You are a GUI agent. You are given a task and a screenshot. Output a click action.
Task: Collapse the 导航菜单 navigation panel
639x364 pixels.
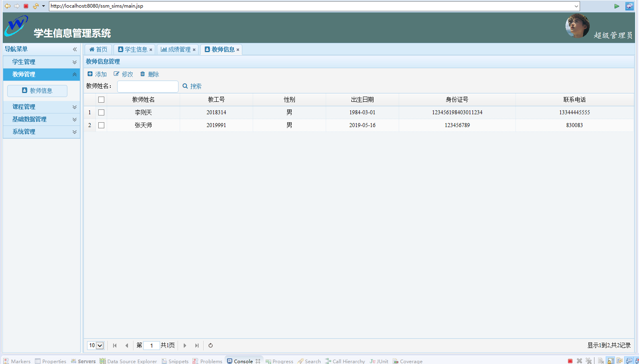[75, 49]
